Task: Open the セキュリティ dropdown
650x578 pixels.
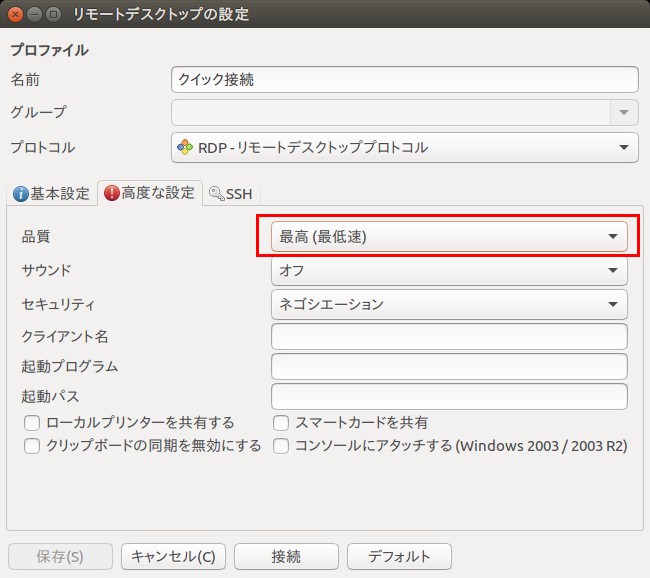Action: (x=449, y=304)
